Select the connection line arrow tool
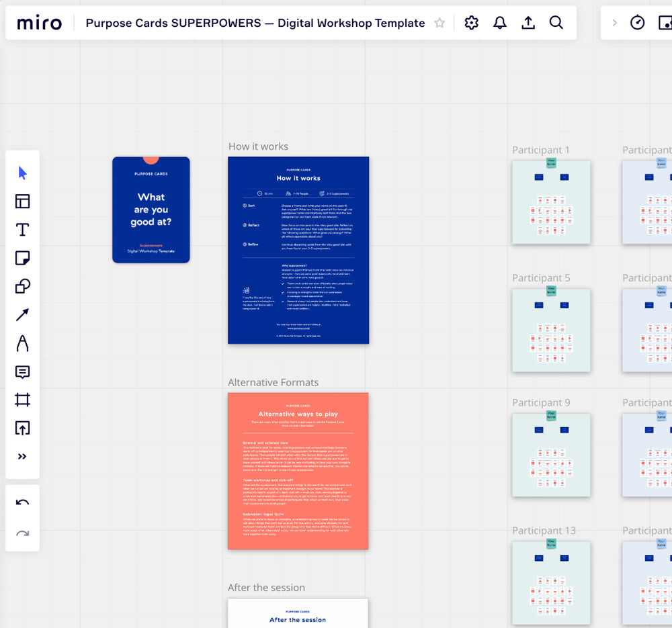Viewport: 672px width, 628px height. [x=22, y=315]
